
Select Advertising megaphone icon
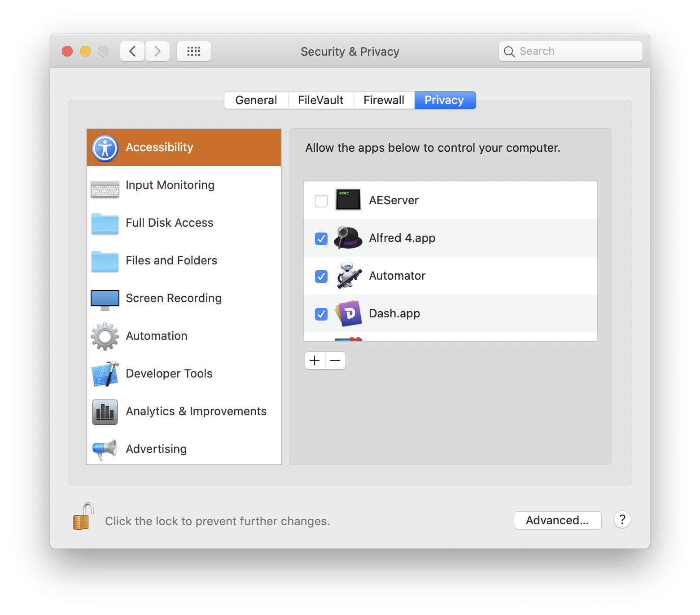pyautogui.click(x=105, y=449)
